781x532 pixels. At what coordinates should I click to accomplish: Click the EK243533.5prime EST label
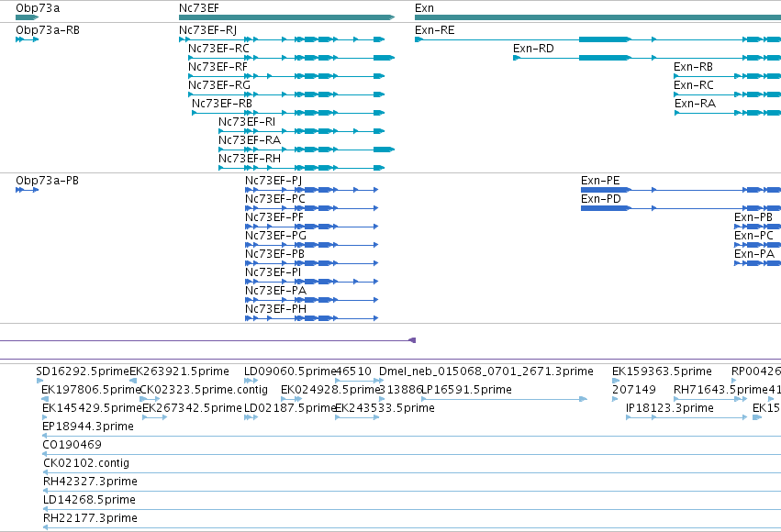[x=385, y=408]
